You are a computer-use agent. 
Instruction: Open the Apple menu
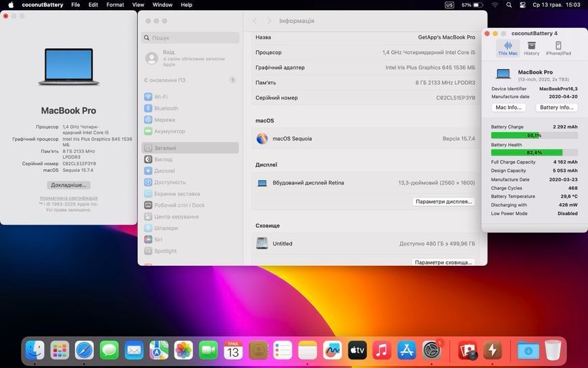11,5
